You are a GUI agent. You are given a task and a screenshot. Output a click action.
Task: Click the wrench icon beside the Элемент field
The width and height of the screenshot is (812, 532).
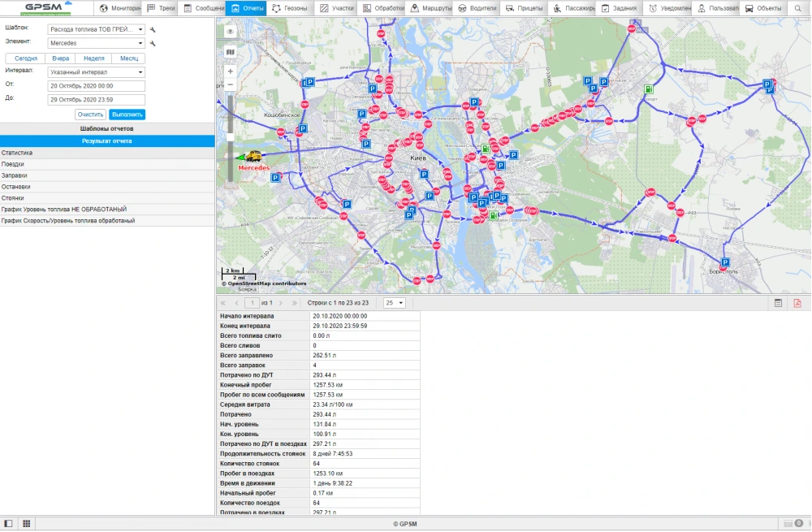pos(153,43)
